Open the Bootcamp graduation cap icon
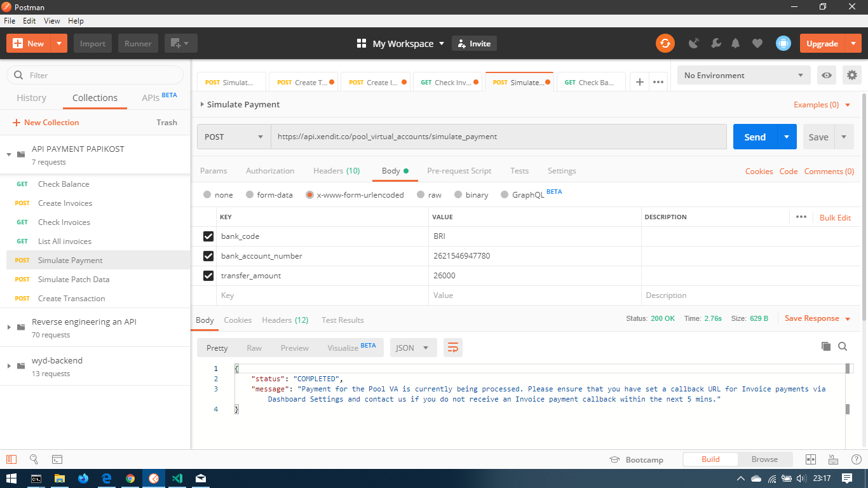Screen dimensions: 868x488 pos(614,459)
